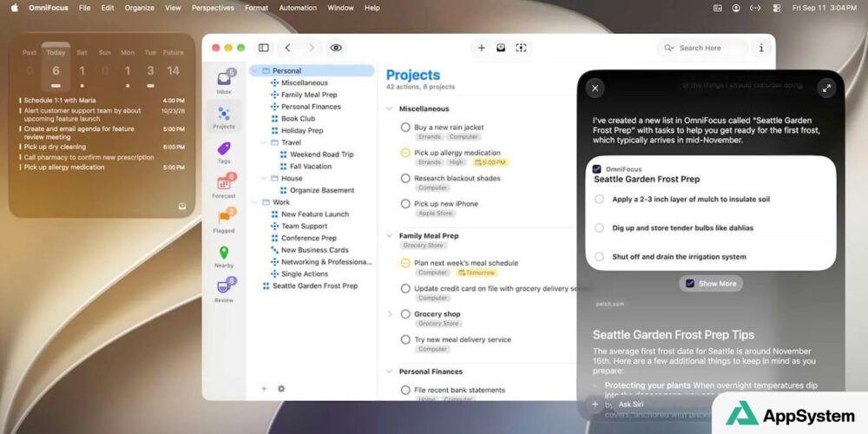Check off Research blackout shades

point(405,178)
